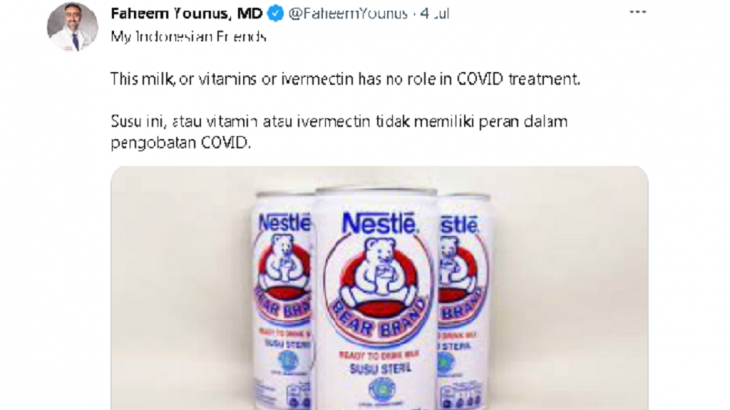Click the bear logo on the left can
Image resolution: width=730 pixels, height=410 pixels.
click(x=284, y=267)
